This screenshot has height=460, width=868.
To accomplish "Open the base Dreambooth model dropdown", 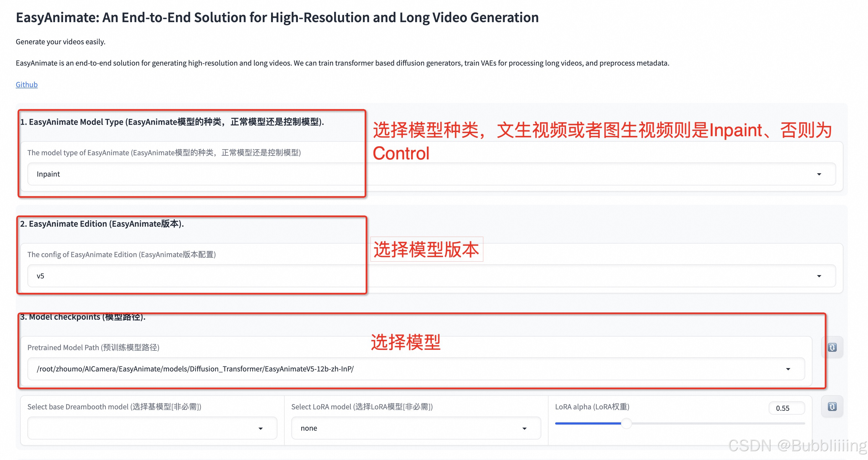I will pos(152,428).
